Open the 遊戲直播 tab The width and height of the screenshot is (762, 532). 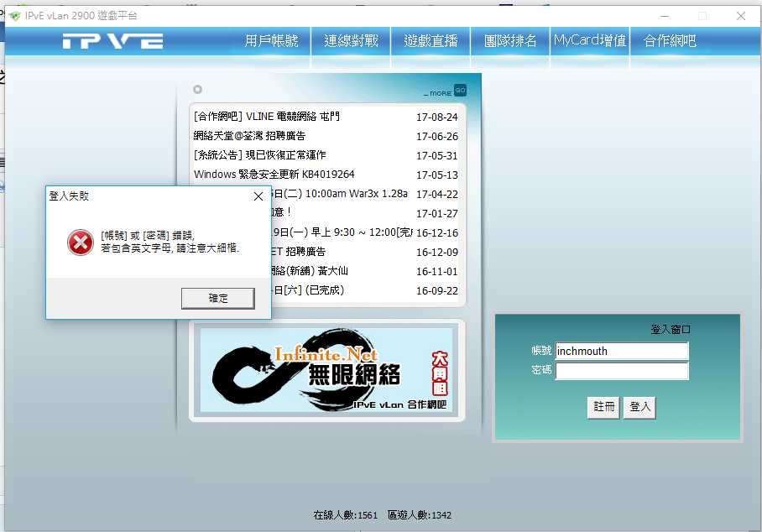[431, 41]
